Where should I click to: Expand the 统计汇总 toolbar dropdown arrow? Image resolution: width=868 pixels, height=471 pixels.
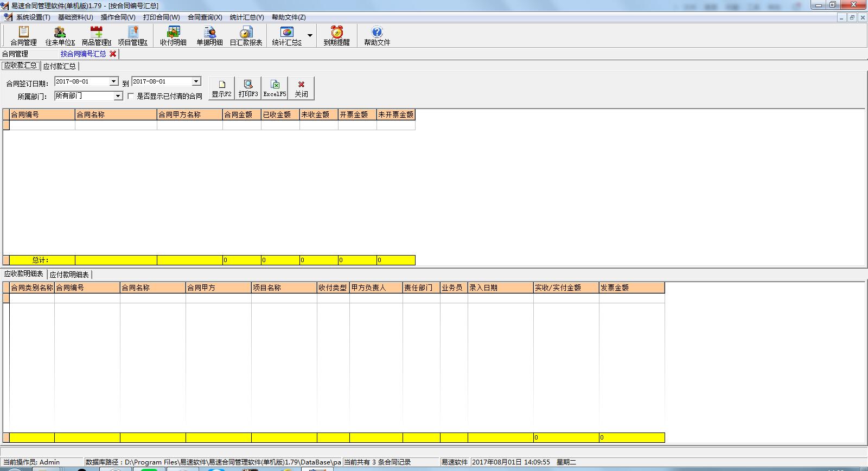310,36
